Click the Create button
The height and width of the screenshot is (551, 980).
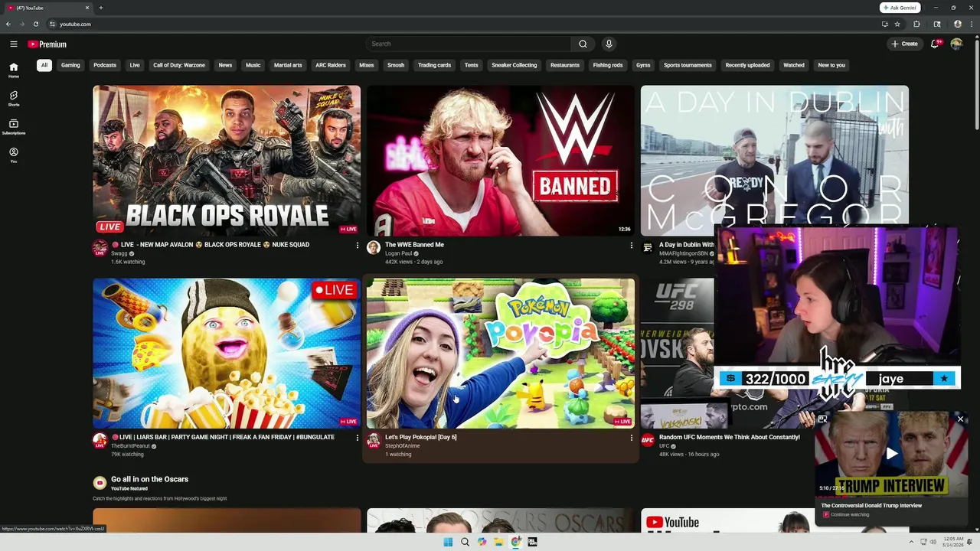tap(904, 44)
